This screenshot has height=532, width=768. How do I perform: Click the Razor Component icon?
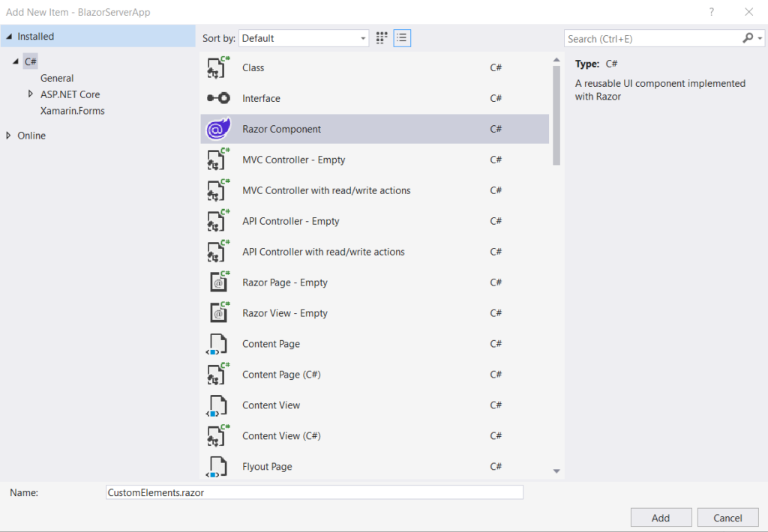click(x=217, y=128)
